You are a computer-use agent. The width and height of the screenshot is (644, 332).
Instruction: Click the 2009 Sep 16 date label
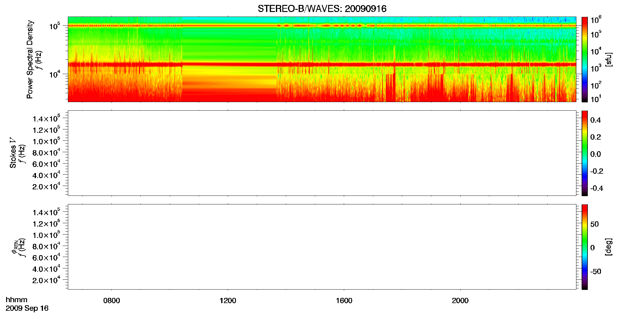tap(27, 308)
